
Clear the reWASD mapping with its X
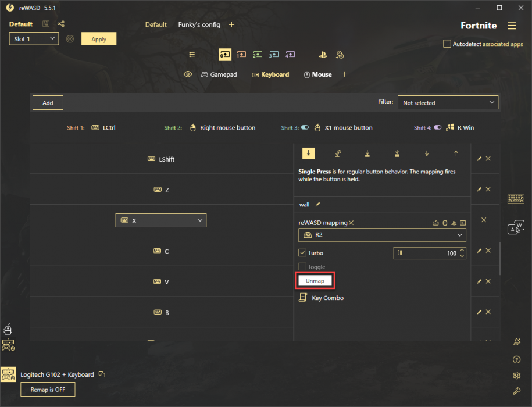click(351, 223)
